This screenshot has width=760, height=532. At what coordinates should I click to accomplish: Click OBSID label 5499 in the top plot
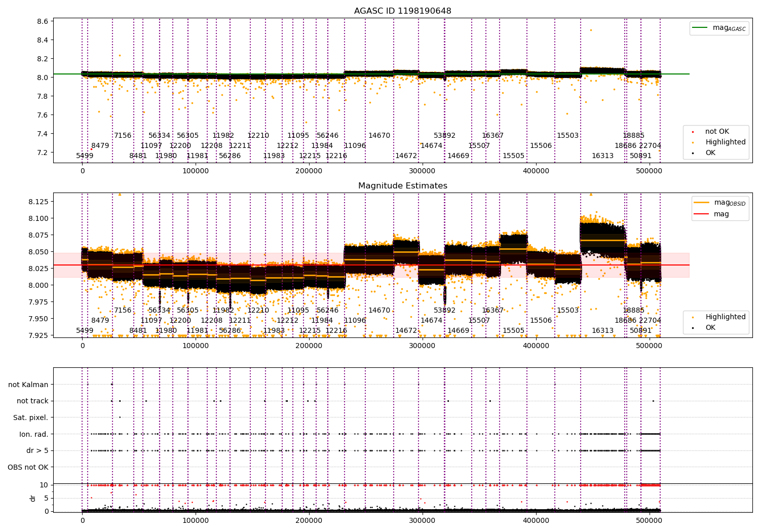[85, 156]
